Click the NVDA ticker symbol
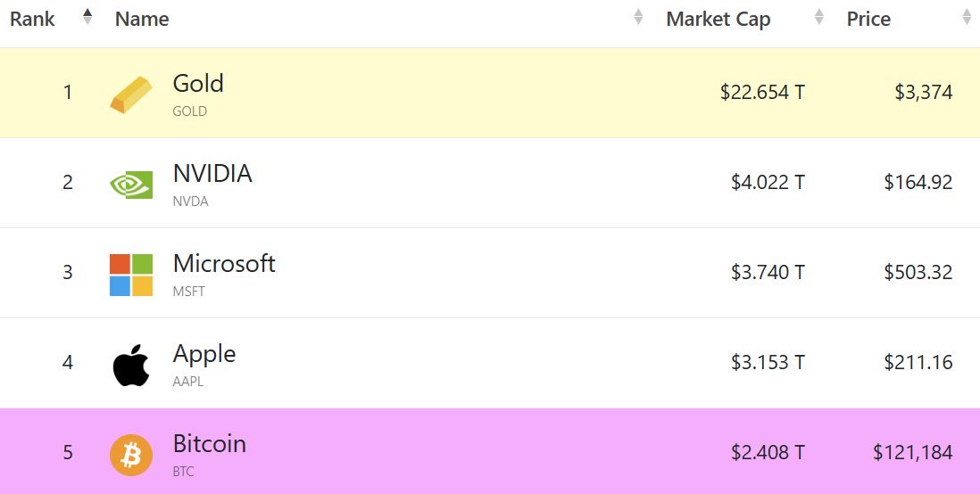The height and width of the screenshot is (494, 980). point(191,202)
